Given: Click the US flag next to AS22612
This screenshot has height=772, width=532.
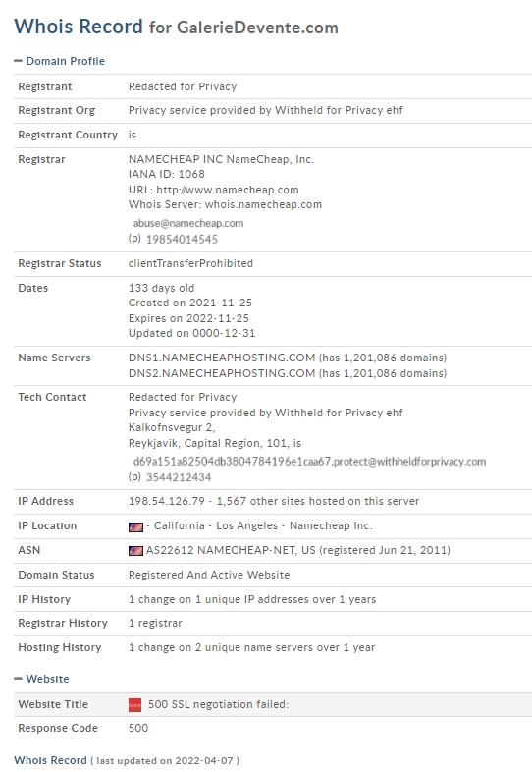Looking at the screenshot, I should 135,551.
